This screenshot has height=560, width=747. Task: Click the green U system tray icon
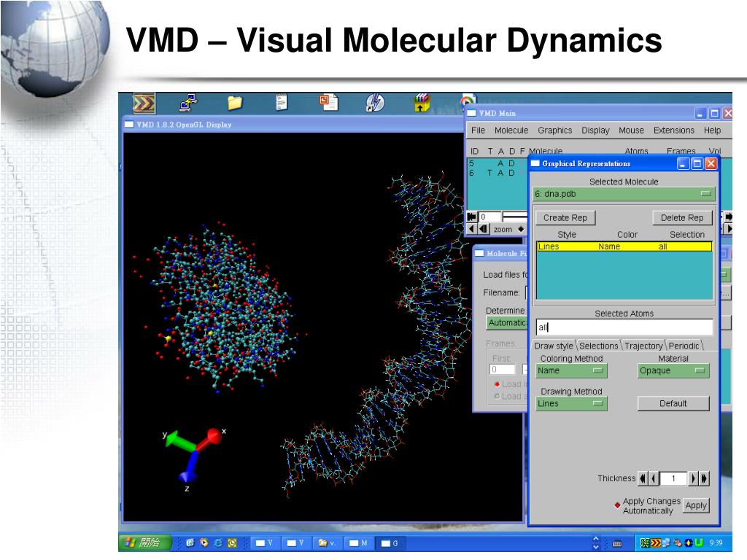[x=699, y=542]
